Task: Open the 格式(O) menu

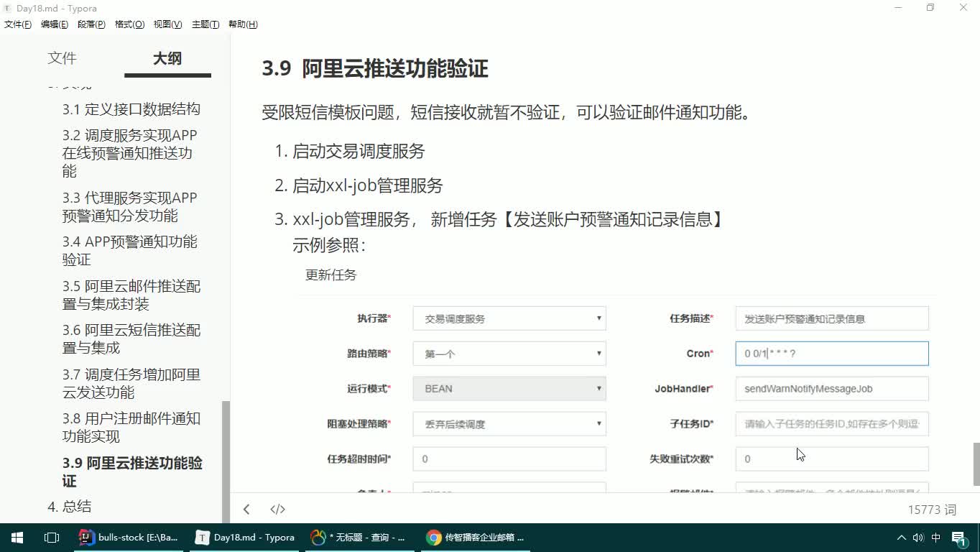Action: pyautogui.click(x=129, y=24)
